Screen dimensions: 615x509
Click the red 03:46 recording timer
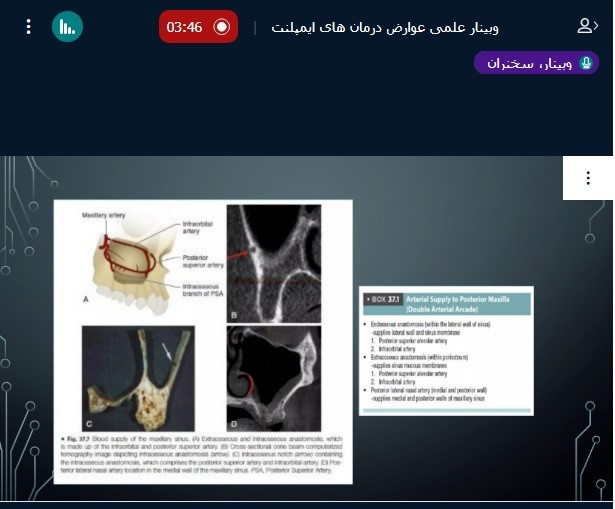[198, 27]
